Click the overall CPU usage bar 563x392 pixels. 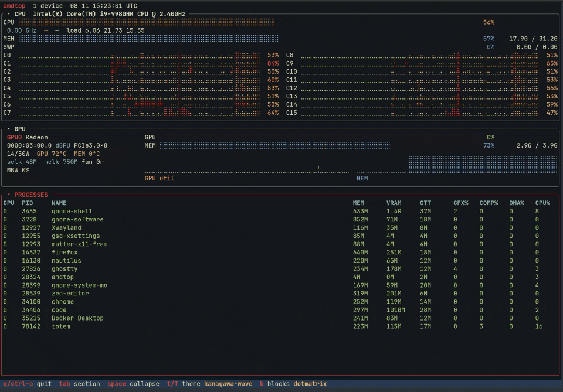(147, 22)
